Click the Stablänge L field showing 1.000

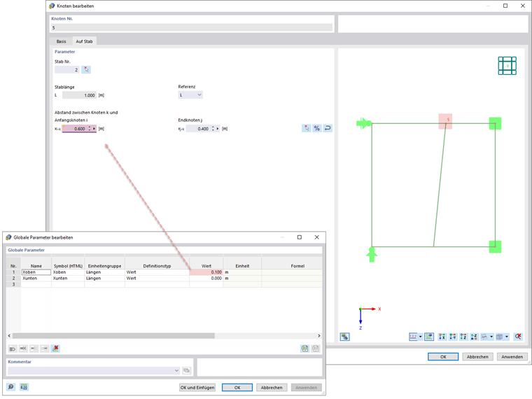click(x=79, y=95)
